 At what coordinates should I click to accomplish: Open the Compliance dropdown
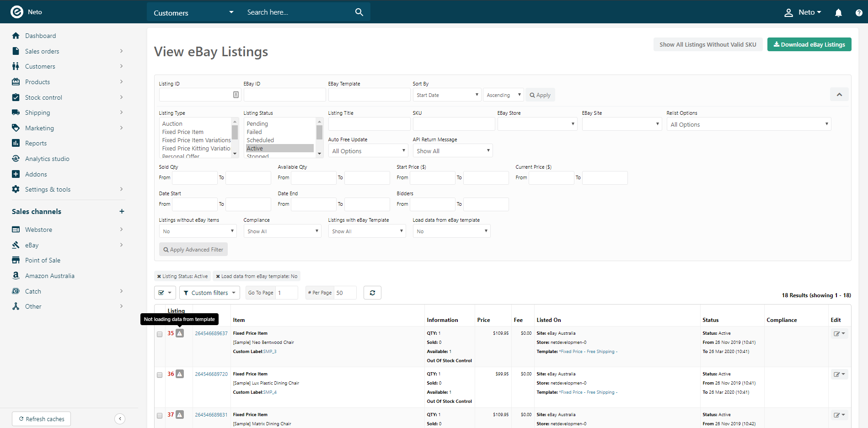(x=282, y=231)
